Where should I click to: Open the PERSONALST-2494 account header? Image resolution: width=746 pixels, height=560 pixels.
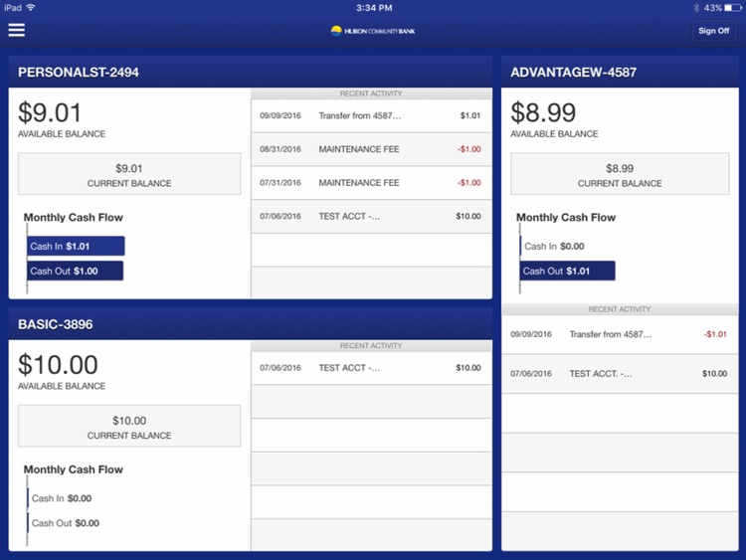(251, 72)
